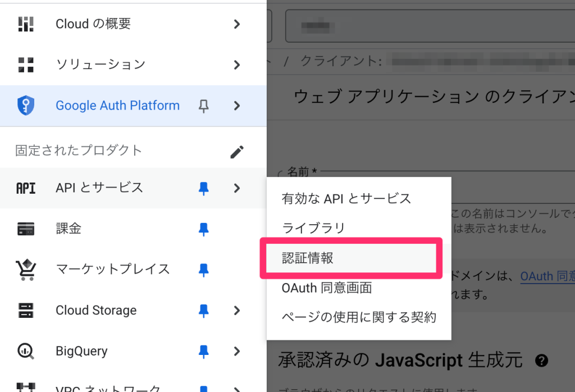Screen dimensions: 575x392
Task: Follow the OAuth 同意 link in the domain note
Action: coord(547,276)
